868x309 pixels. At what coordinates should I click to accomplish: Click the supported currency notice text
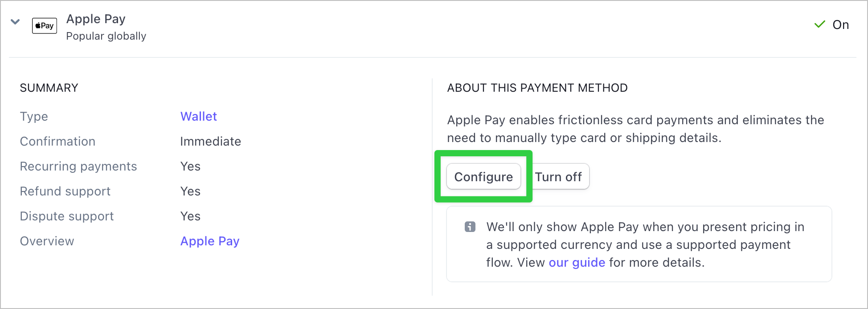(x=645, y=244)
